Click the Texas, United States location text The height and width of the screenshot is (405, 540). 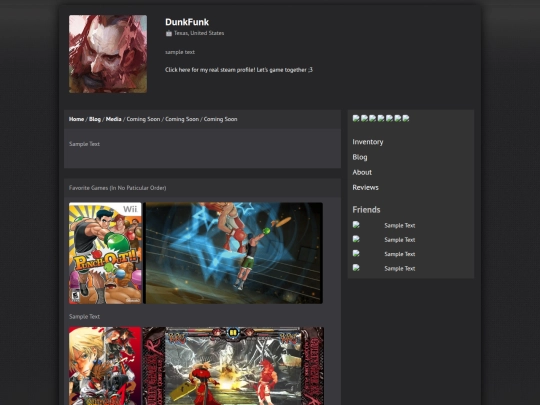click(199, 33)
